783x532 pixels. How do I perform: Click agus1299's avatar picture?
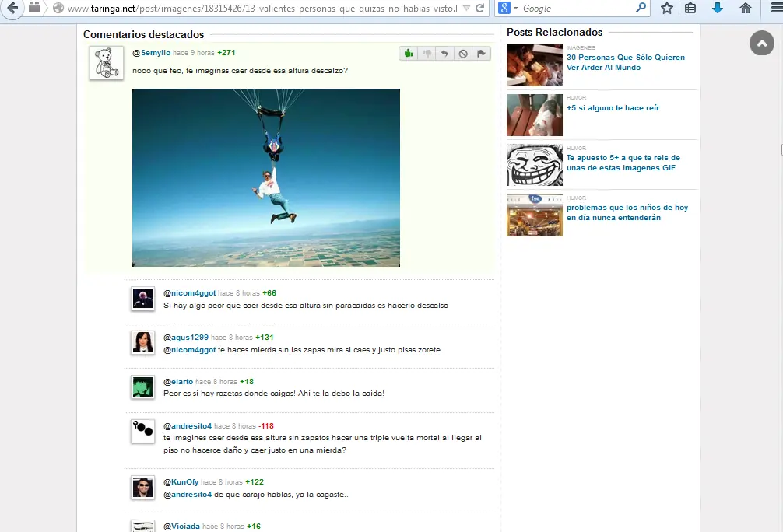tap(142, 342)
